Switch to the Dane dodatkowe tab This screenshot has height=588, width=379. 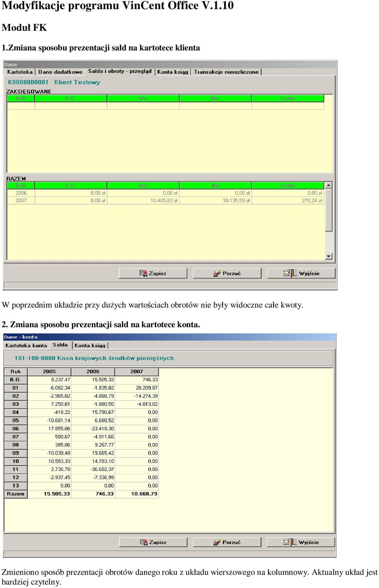tap(60, 72)
